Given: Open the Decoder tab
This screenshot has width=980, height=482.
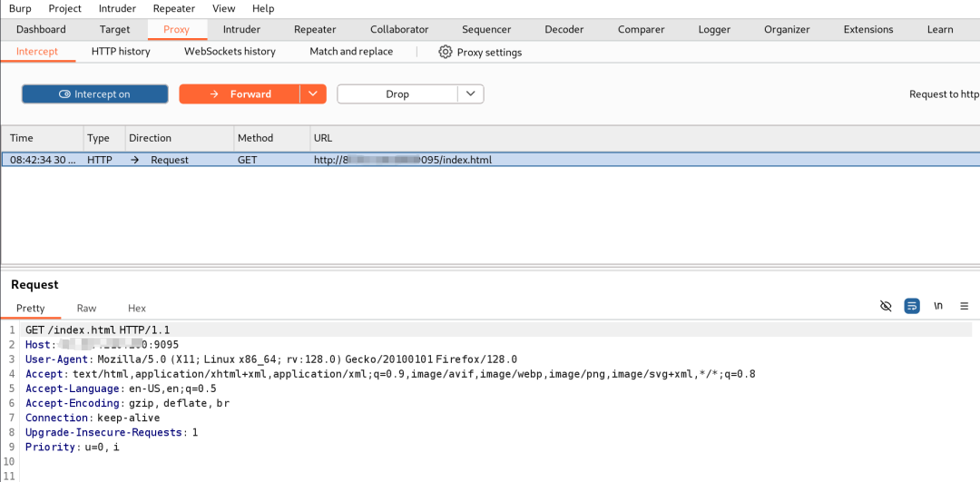Looking at the screenshot, I should click(564, 29).
